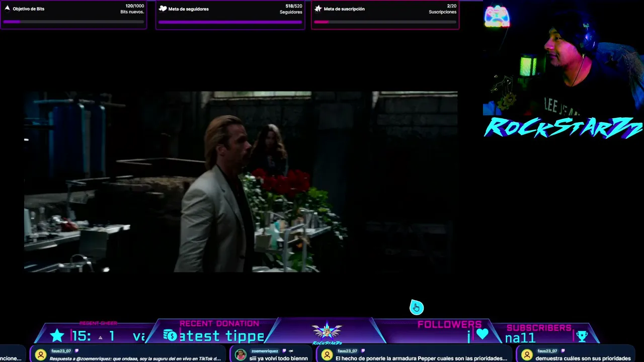Viewport: 644px width, 362px height.
Task: Click the 'Meta de seguidores' label
Action: click(x=189, y=9)
